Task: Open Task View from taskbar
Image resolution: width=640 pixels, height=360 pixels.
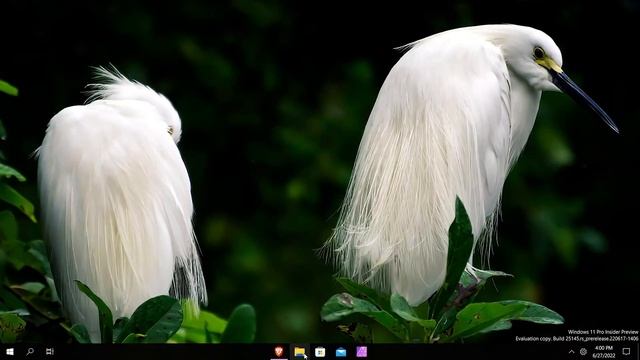Action: click(50, 351)
